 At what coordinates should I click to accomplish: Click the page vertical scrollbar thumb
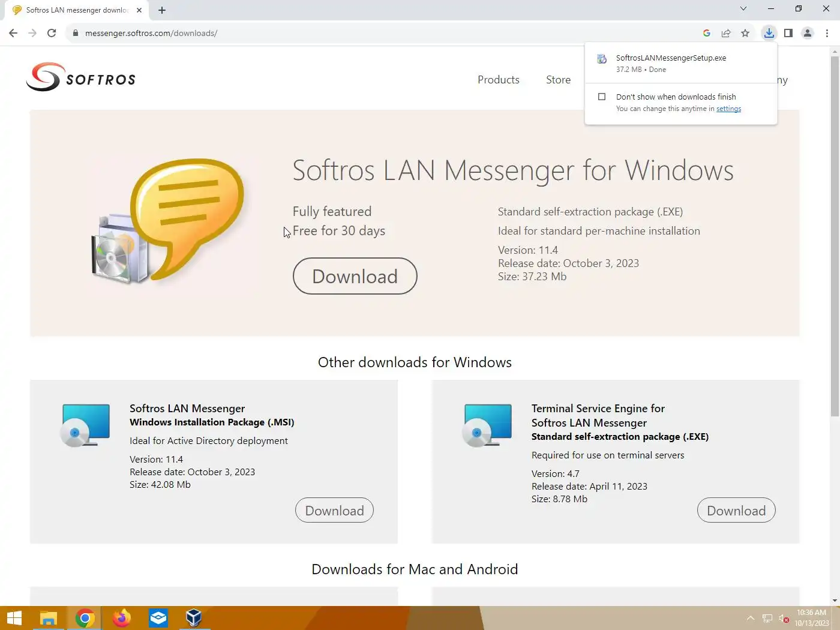point(835,237)
